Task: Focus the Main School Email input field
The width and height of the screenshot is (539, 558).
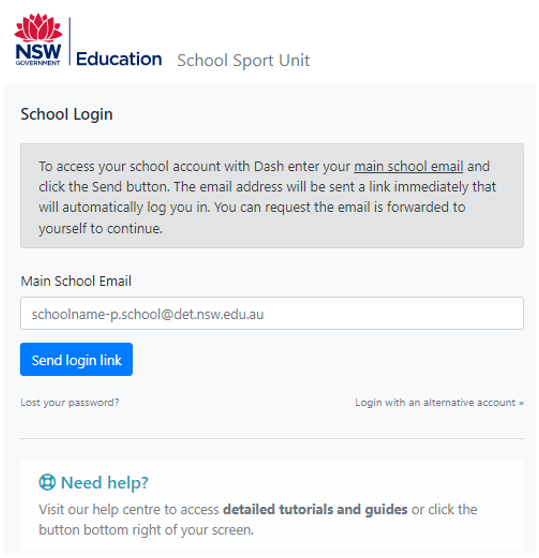Action: point(272,314)
